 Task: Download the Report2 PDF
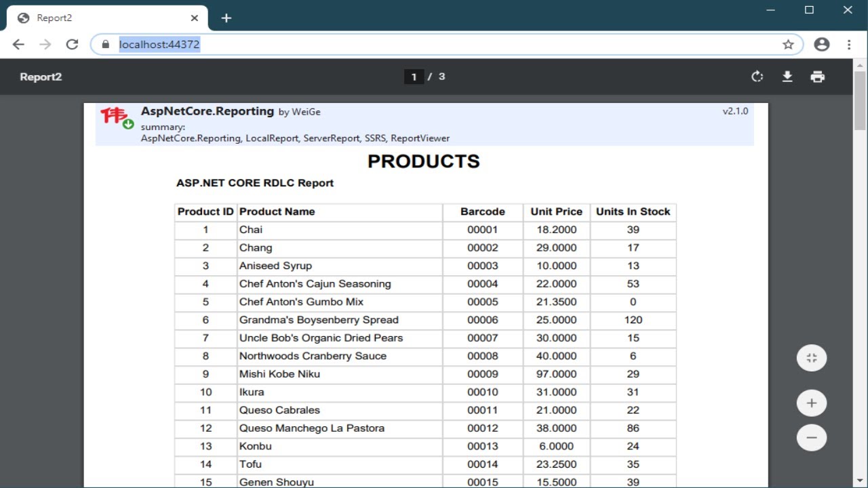[x=787, y=77]
